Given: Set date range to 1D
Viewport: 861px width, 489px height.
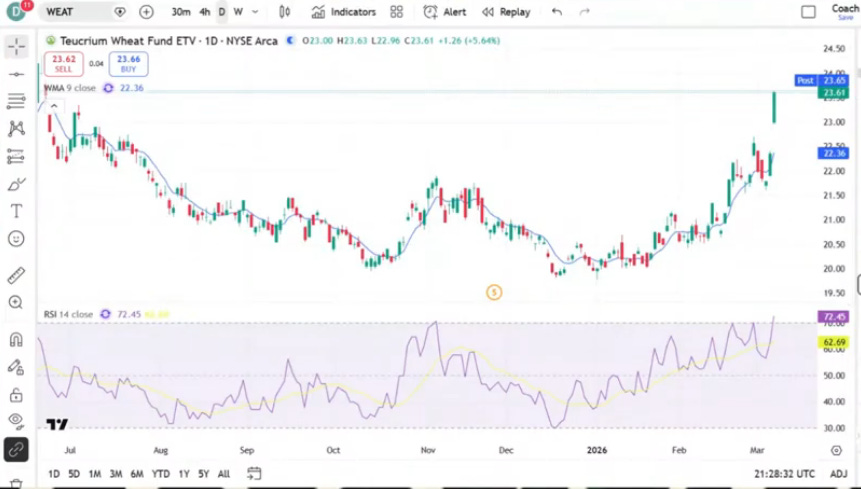Looking at the screenshot, I should click(54, 474).
